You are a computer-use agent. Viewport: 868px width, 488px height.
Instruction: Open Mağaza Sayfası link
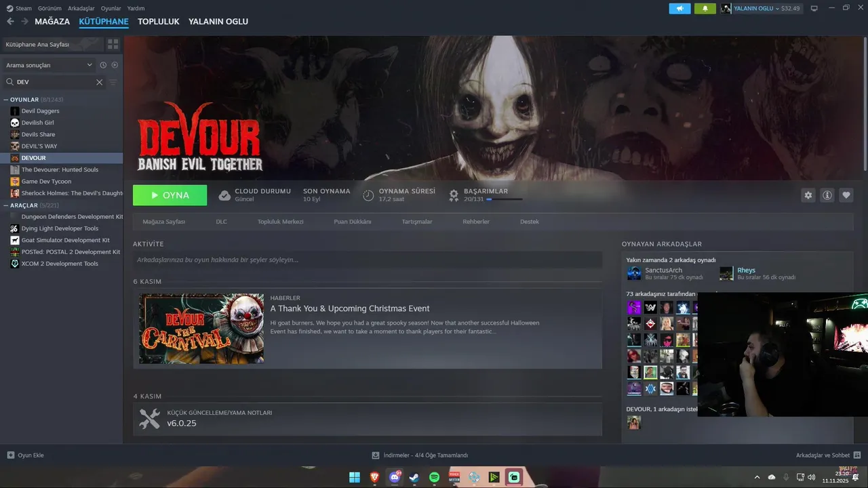coord(163,222)
